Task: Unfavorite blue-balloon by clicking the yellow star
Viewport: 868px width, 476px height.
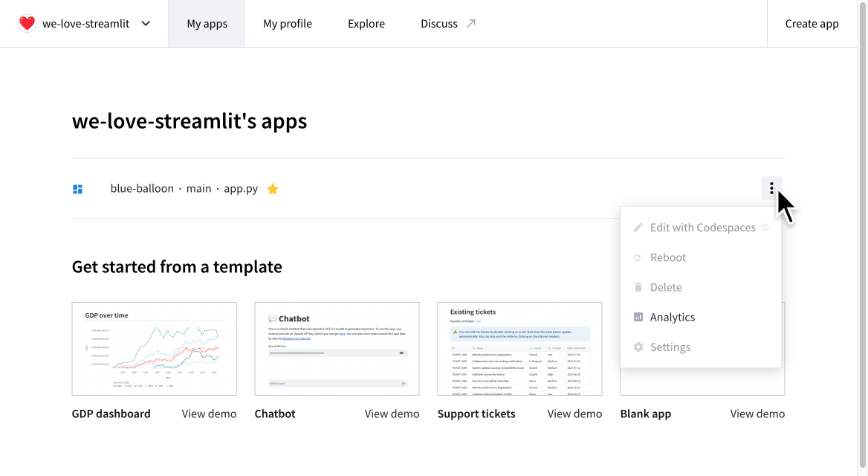Action: click(x=272, y=188)
